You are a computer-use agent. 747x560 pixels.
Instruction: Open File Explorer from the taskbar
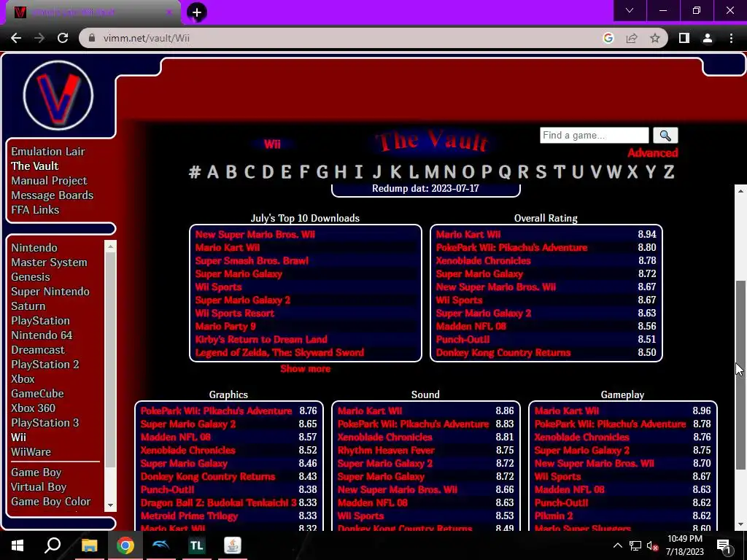89,545
